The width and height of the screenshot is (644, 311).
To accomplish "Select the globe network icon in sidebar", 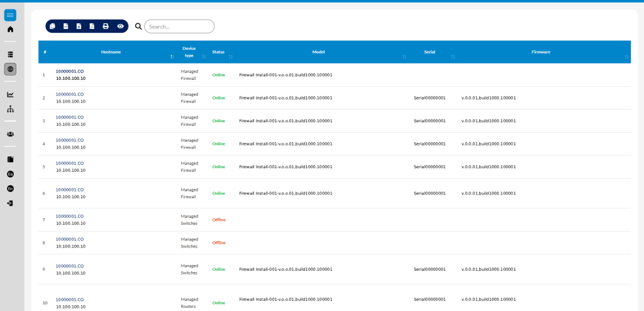I will coord(10,69).
